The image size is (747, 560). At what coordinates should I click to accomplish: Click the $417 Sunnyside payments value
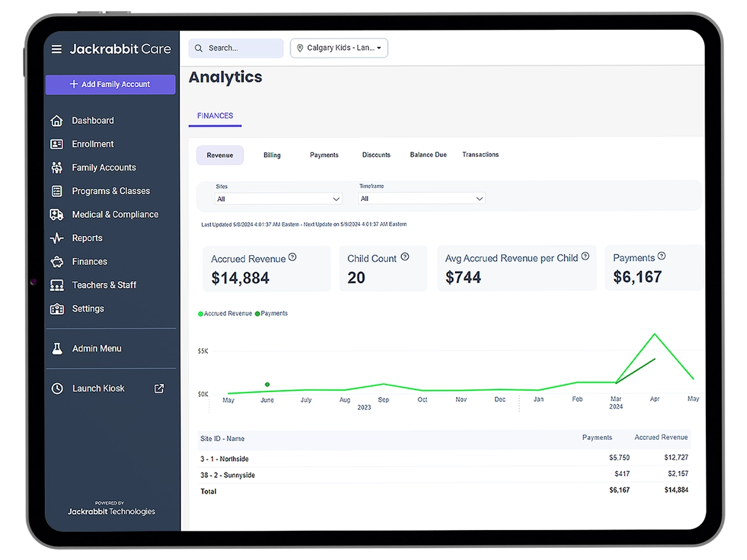(x=622, y=474)
